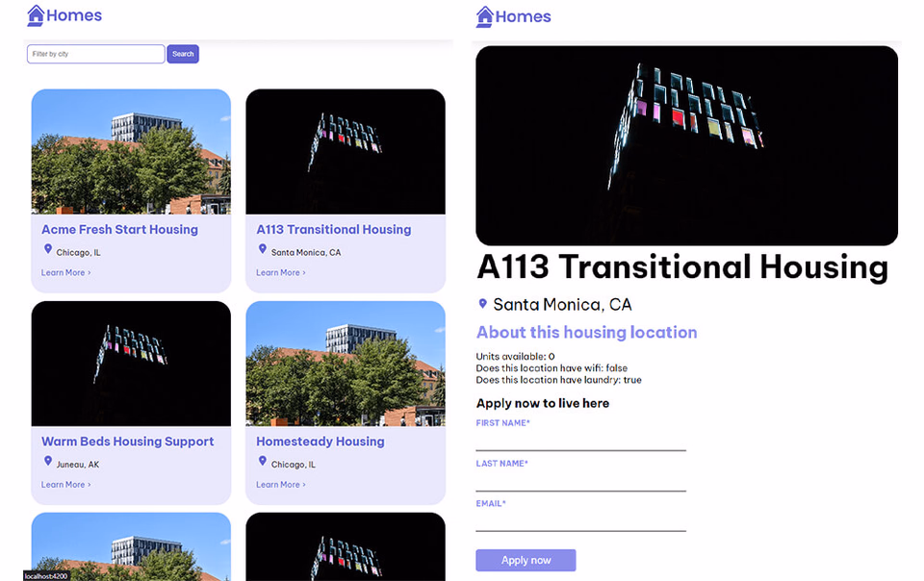The width and height of the screenshot is (924, 581).
Task: Open Acme Fresh Start Housing photo thumbnail
Action: click(131, 151)
